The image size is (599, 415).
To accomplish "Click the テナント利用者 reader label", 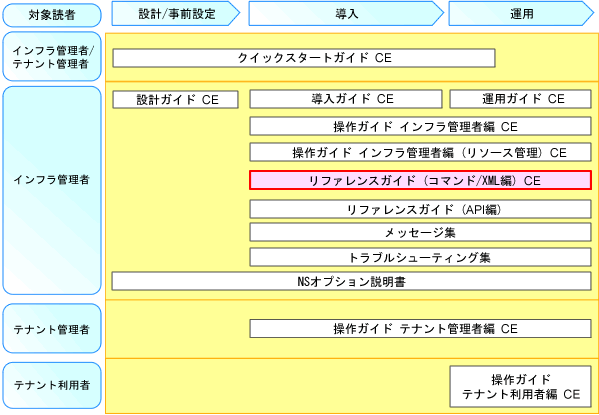I will [52, 385].
